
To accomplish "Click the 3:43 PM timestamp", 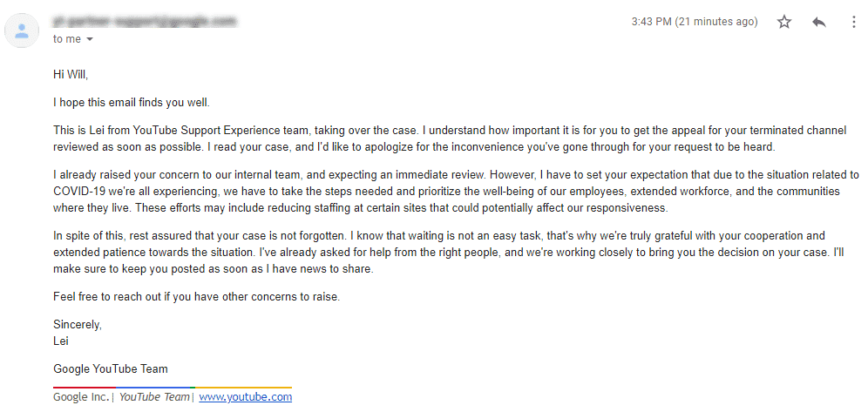I will pyautogui.click(x=695, y=22).
